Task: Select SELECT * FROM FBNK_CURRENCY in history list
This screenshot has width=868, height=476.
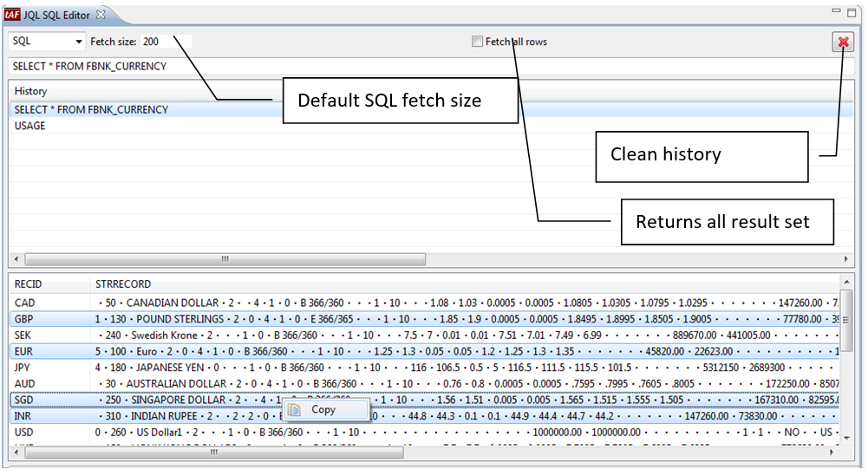Action: (91, 110)
